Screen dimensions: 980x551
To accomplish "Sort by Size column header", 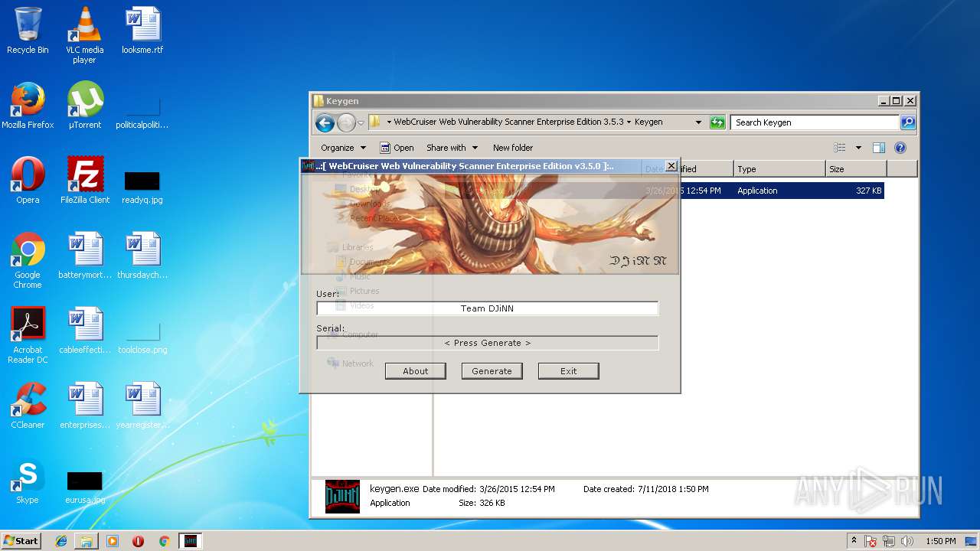I will point(856,169).
